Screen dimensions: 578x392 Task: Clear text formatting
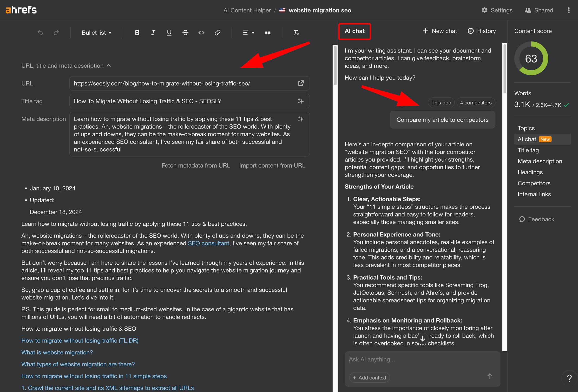pyautogui.click(x=296, y=33)
